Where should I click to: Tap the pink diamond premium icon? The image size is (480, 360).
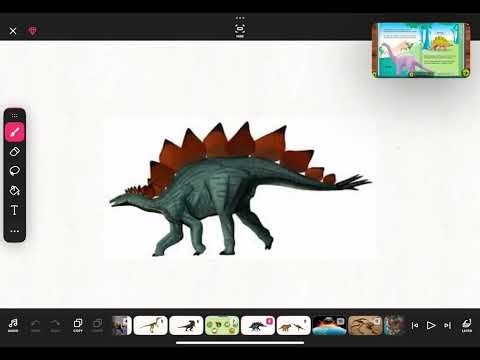click(33, 31)
